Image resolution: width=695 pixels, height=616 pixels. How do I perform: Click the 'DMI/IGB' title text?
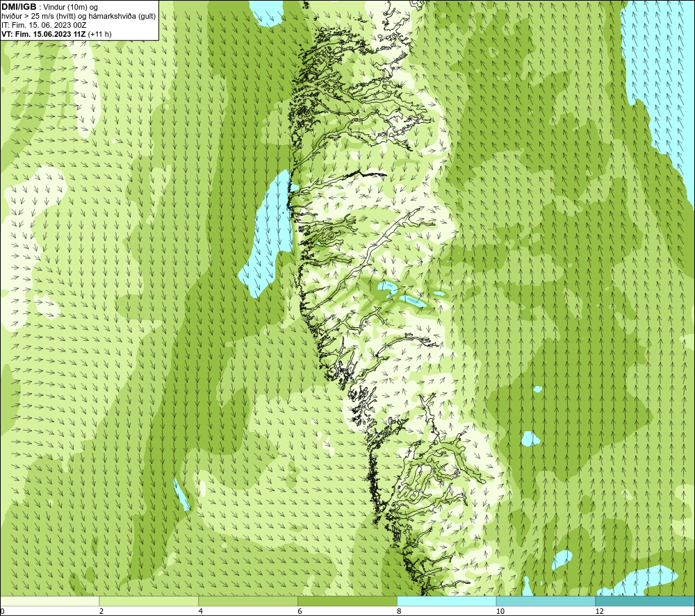pos(19,7)
